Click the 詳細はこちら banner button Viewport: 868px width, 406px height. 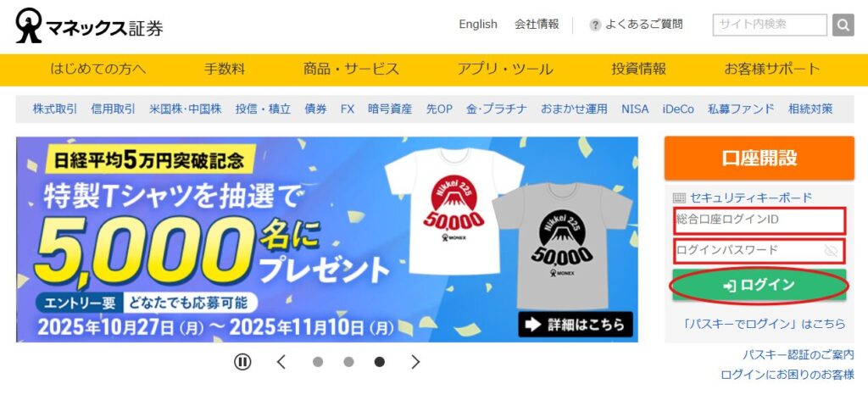point(576,324)
